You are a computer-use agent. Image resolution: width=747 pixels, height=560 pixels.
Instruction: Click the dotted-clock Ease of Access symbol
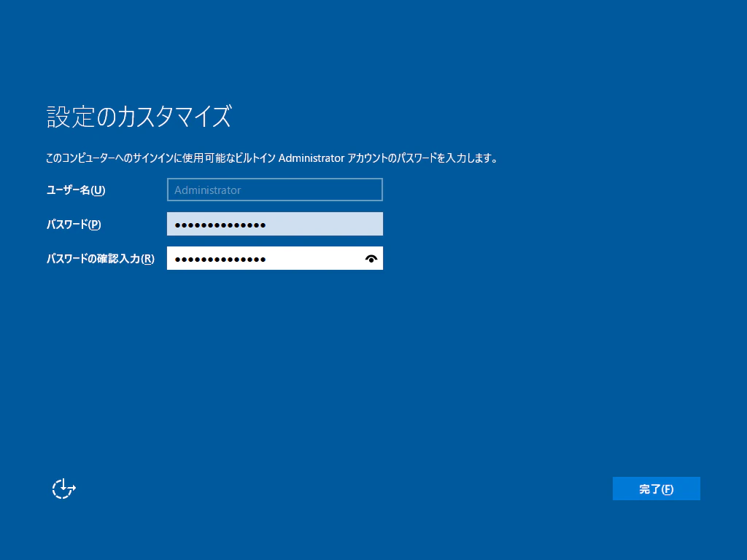coord(63,489)
